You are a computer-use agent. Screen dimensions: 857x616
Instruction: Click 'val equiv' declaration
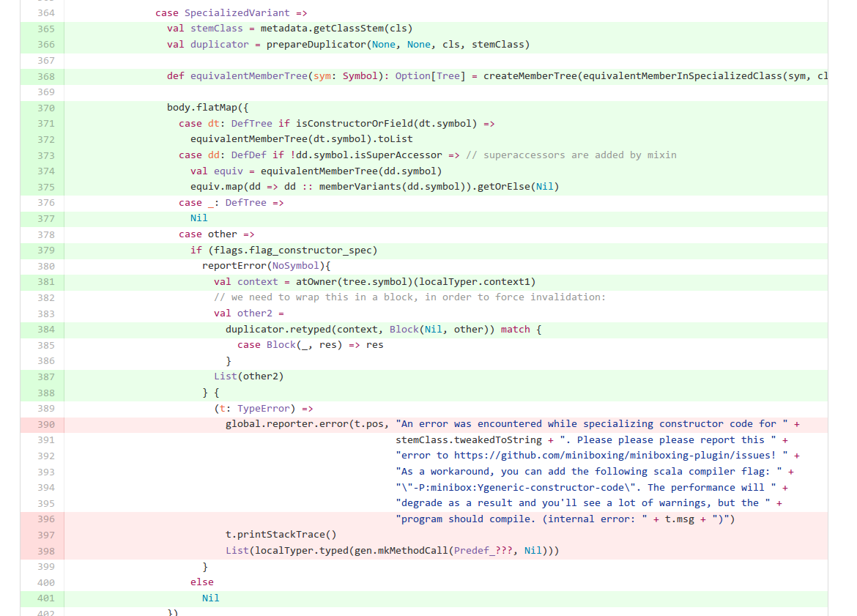pyautogui.click(x=217, y=171)
